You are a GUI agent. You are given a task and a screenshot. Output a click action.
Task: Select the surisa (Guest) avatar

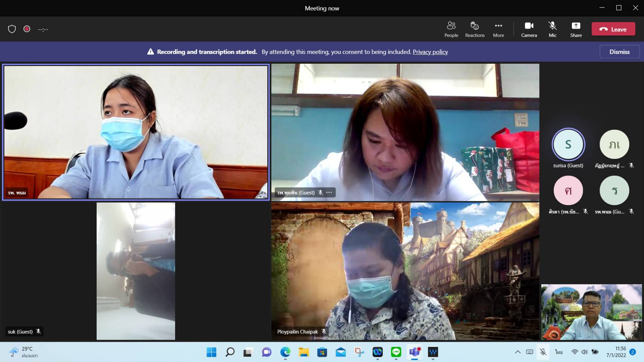(568, 144)
